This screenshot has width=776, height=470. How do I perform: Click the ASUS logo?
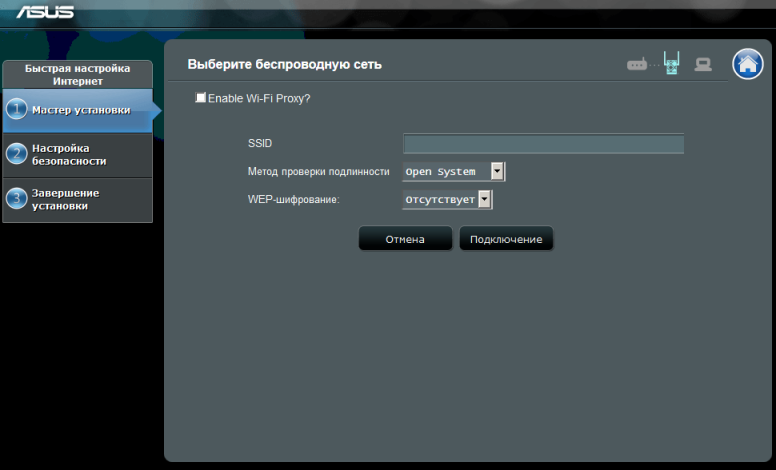[45, 12]
